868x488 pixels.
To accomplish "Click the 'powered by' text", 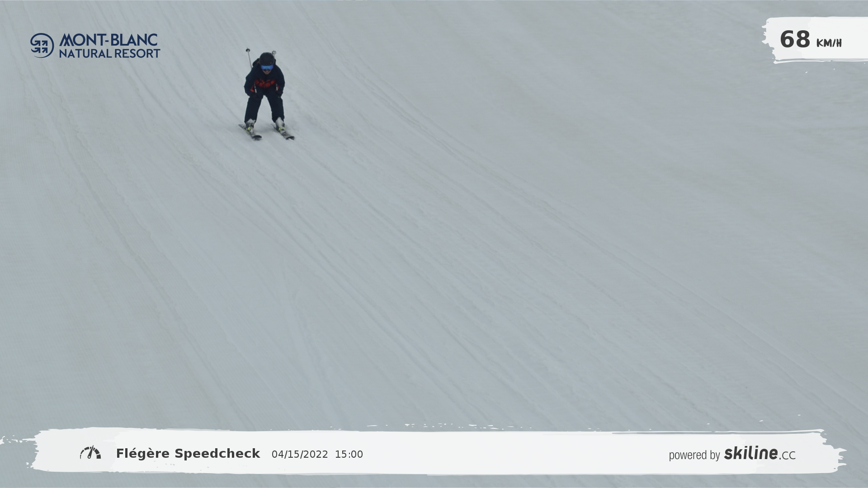I will tap(694, 455).
